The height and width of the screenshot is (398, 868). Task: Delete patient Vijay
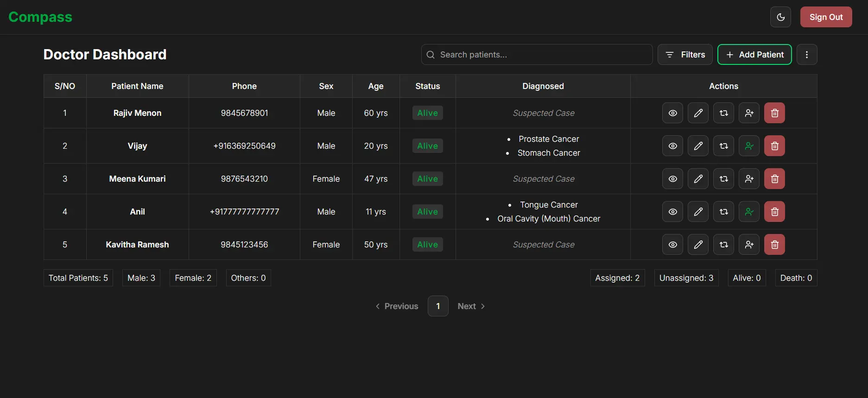[x=774, y=146]
